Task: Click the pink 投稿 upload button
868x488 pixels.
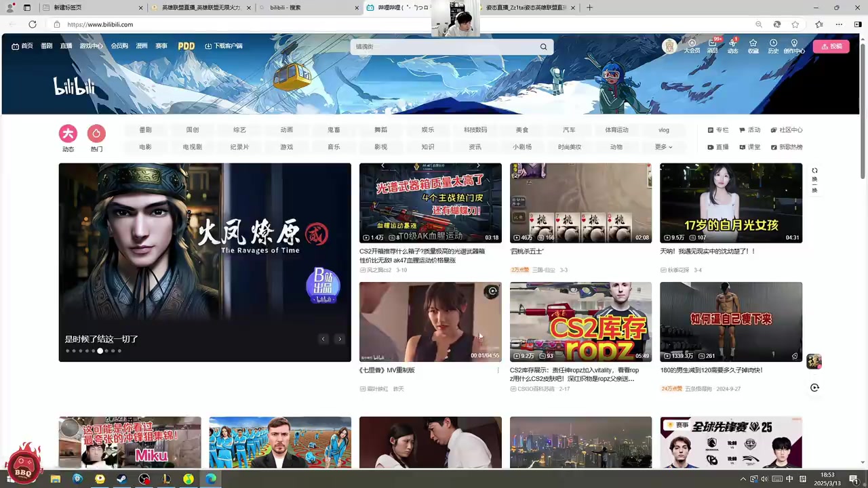Action: [832, 46]
